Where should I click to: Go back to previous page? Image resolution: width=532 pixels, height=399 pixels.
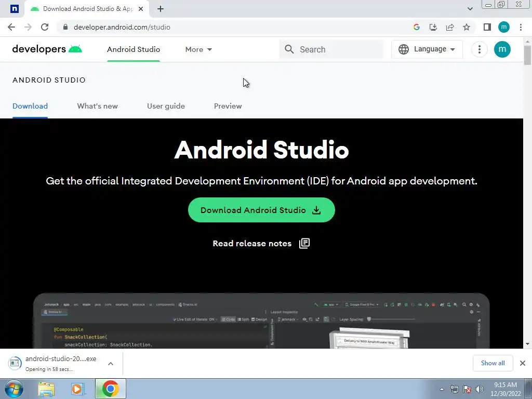click(11, 27)
